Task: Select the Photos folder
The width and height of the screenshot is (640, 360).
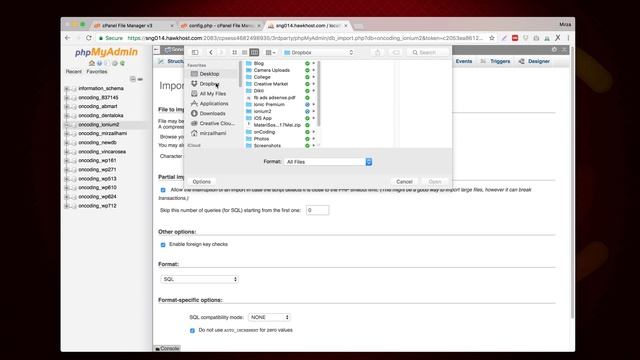Action: click(x=261, y=139)
